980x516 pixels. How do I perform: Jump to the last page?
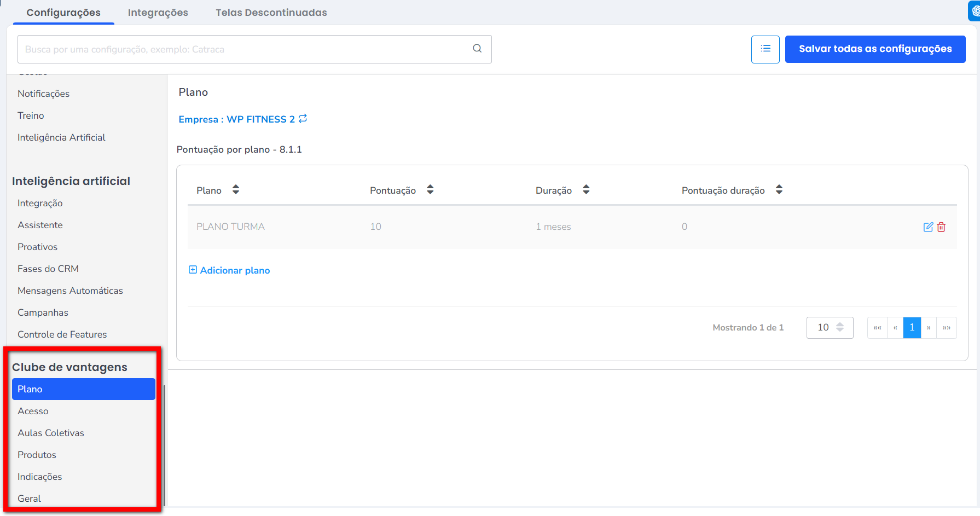pyautogui.click(x=947, y=328)
